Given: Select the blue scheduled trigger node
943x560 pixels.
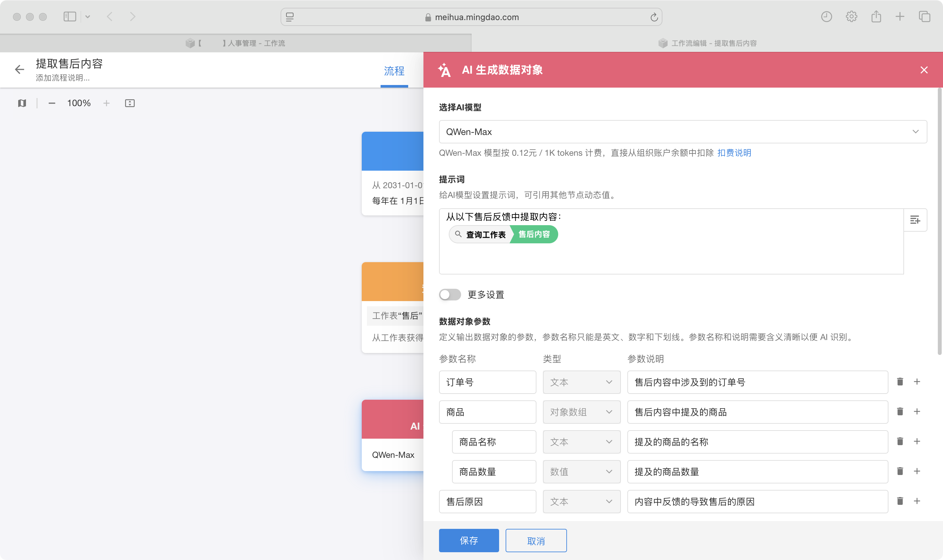Looking at the screenshot, I should pyautogui.click(x=392, y=174).
